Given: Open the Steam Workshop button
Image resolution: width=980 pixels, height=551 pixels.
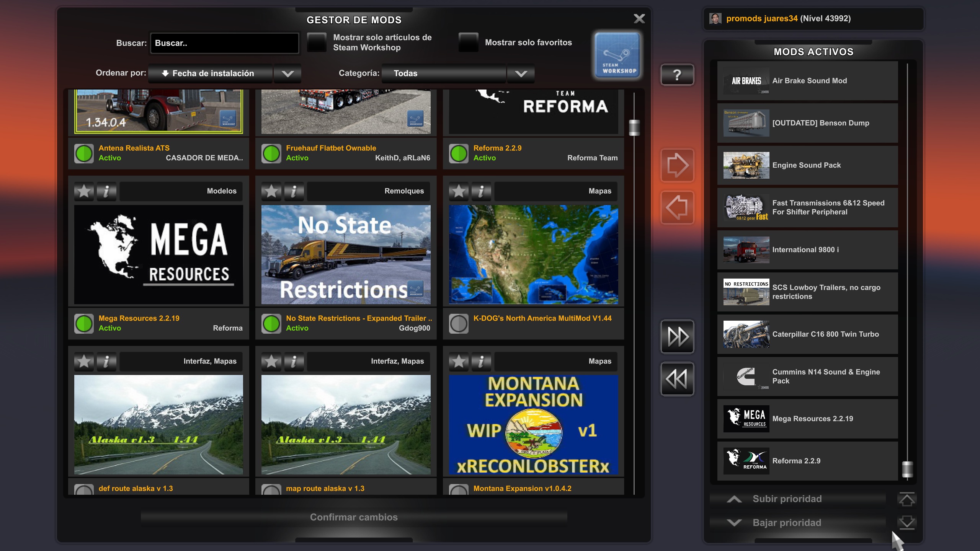Looking at the screenshot, I should point(617,55).
